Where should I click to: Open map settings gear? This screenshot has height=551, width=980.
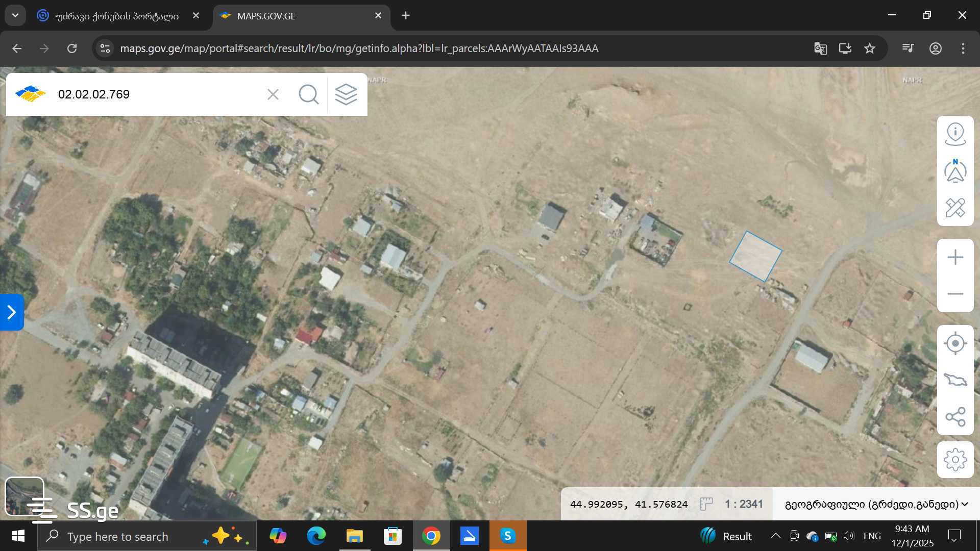(955, 460)
